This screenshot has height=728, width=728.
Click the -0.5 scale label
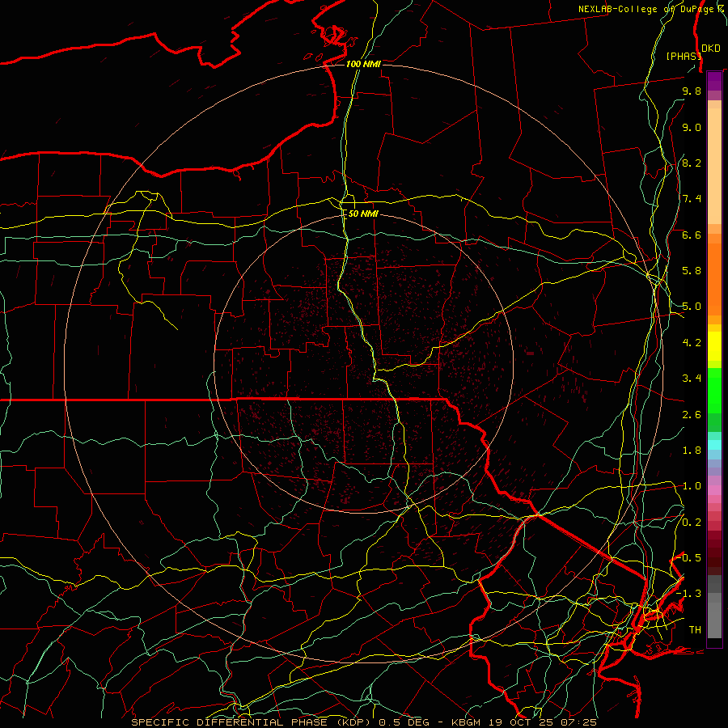[689, 558]
